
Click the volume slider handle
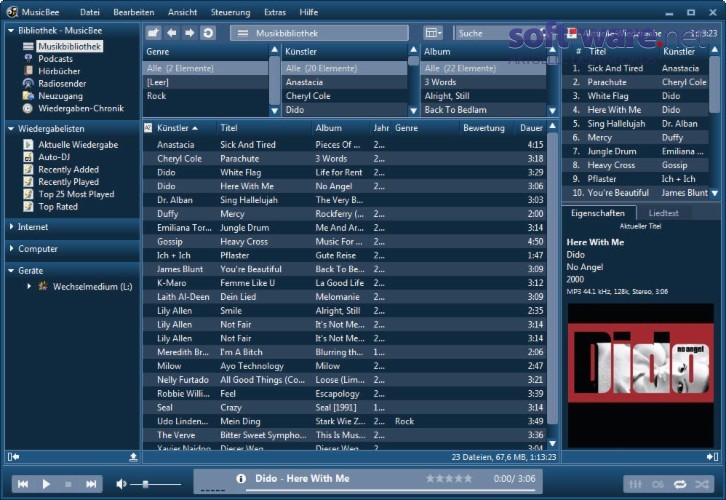click(x=145, y=484)
